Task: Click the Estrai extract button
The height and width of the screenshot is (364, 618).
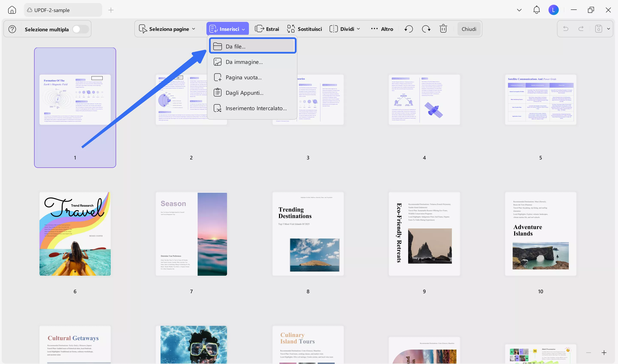Action: (267, 29)
